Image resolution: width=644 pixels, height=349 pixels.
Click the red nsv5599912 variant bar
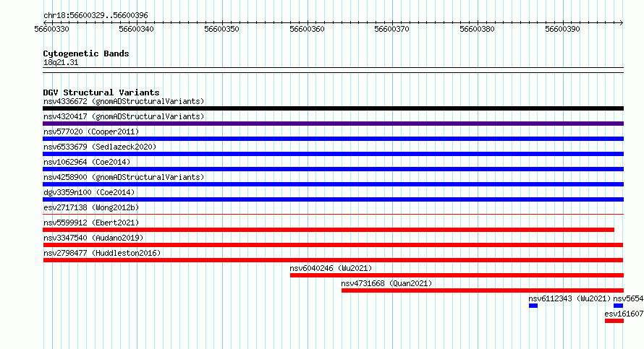[x=329, y=230]
